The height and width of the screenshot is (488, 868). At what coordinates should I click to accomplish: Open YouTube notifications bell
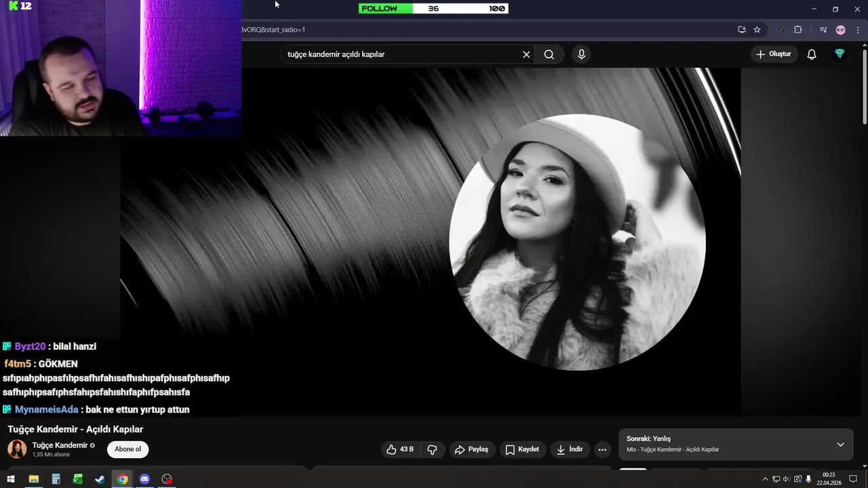(812, 54)
